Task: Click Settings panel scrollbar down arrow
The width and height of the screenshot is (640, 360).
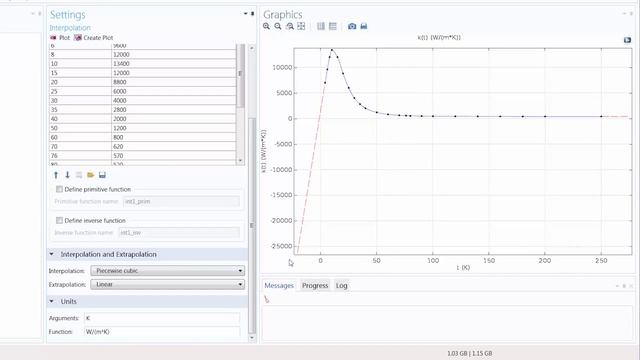Action: point(252,337)
